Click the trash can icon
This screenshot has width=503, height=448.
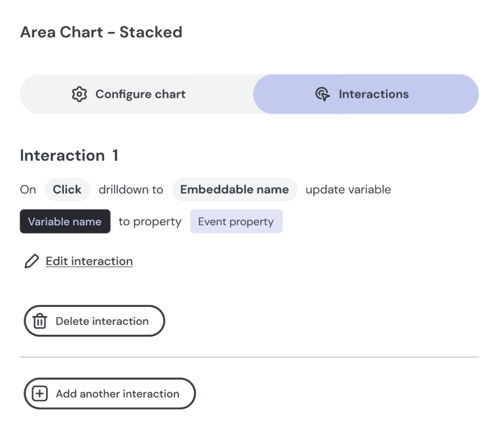pyautogui.click(x=40, y=321)
